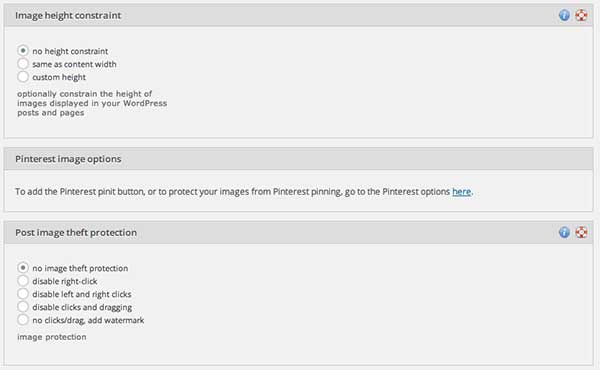Image resolution: width=600 pixels, height=370 pixels.
Task: Open info icon for Post image theft protection
Action: coord(564,232)
